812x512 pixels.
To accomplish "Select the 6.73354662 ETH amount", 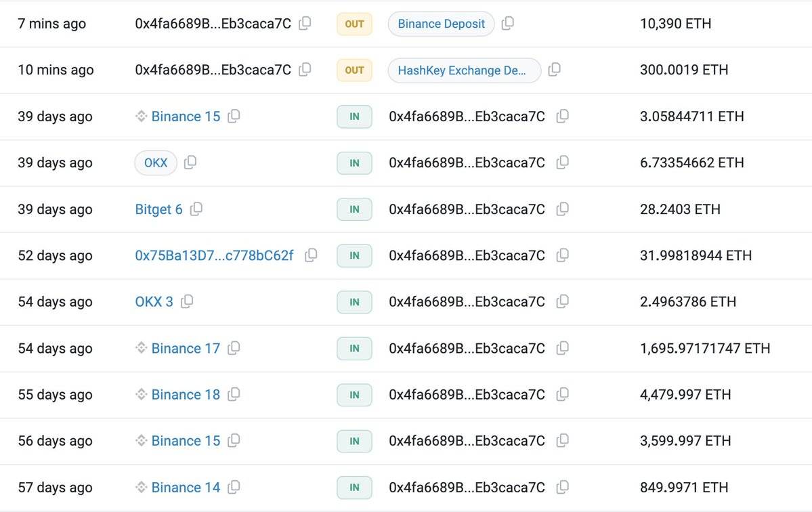I will click(692, 163).
